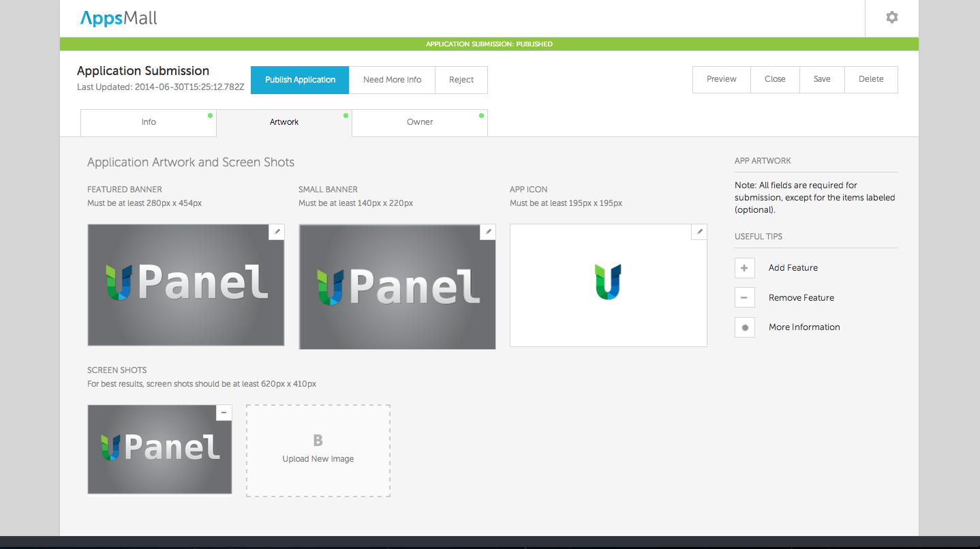
Task: Click the Application Artwork and Screen Shots heading
Action: click(x=191, y=162)
